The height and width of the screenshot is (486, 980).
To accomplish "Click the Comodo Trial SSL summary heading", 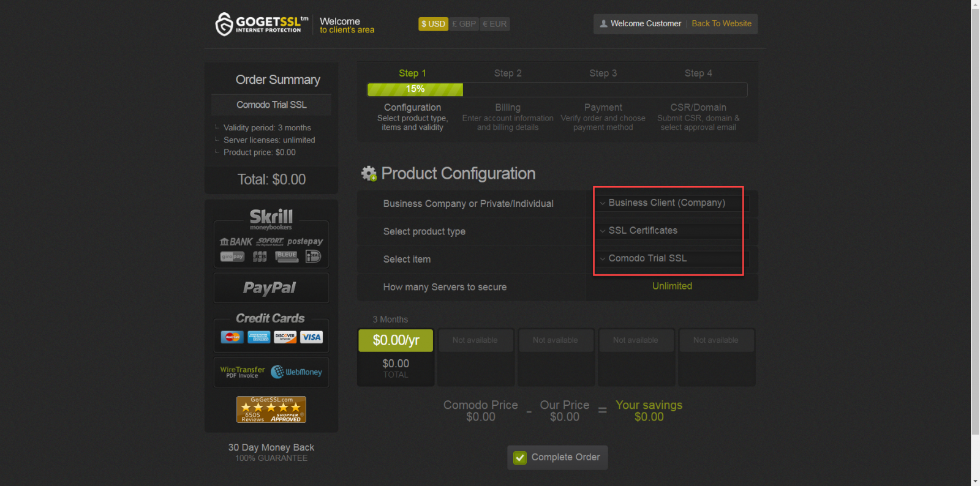I will (x=271, y=105).
